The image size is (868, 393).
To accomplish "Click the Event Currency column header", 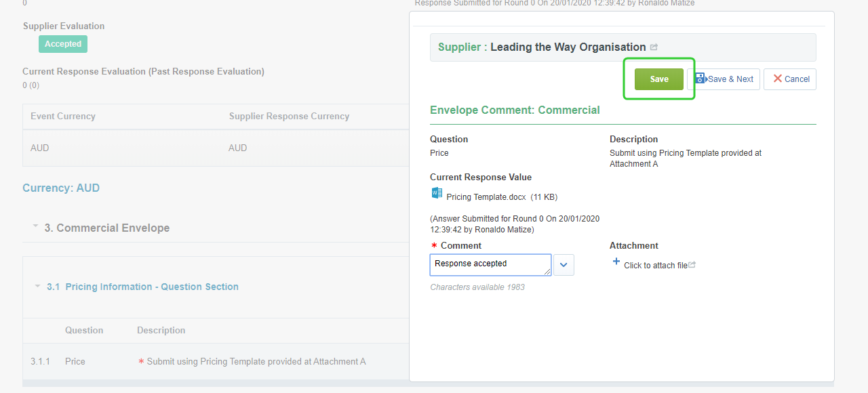I will point(63,117).
